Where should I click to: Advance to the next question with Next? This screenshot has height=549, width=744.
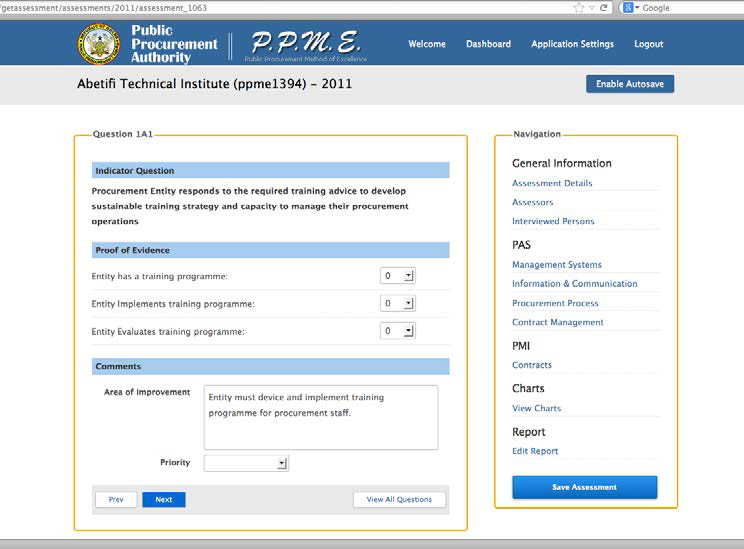coord(164,499)
